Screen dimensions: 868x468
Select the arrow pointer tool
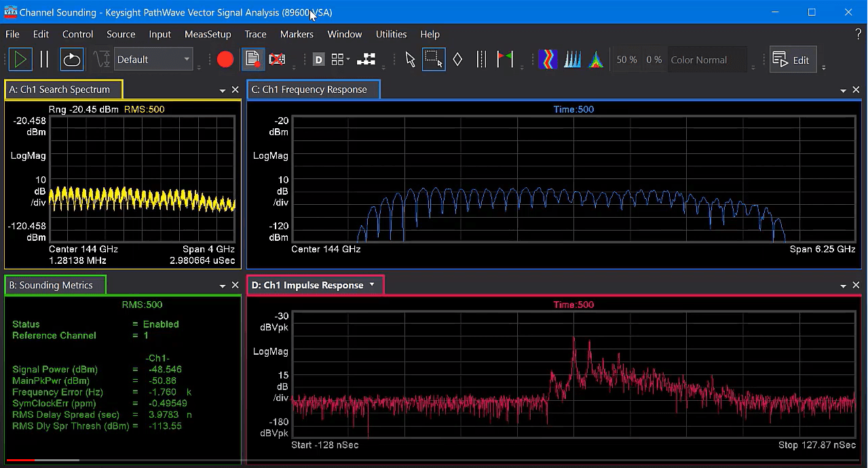pos(410,59)
